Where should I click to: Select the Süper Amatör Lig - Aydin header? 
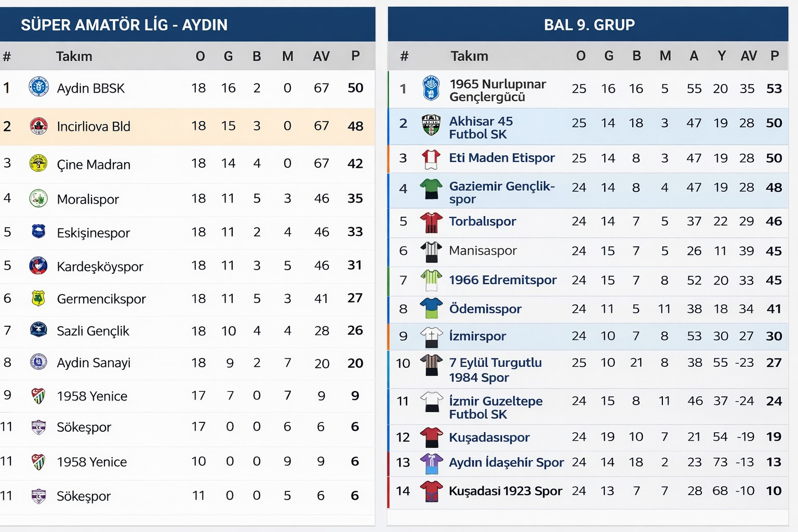pos(124,25)
